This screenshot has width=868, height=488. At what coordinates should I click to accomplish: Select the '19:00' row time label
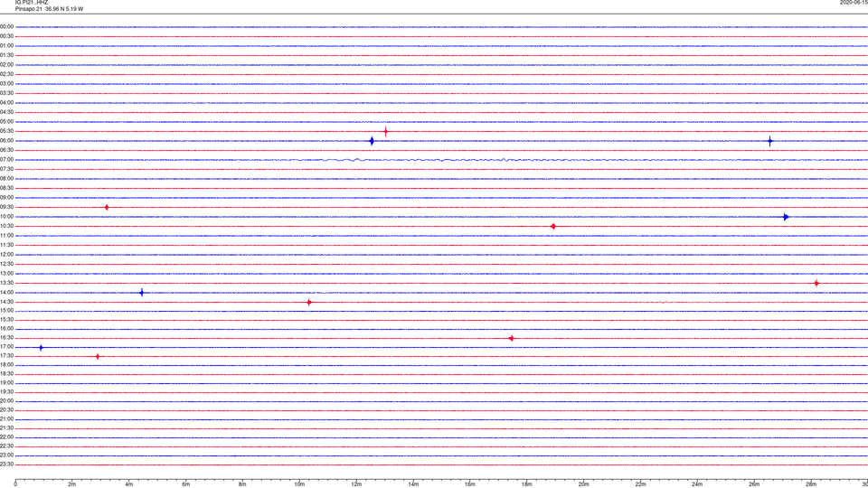[x=6, y=383]
